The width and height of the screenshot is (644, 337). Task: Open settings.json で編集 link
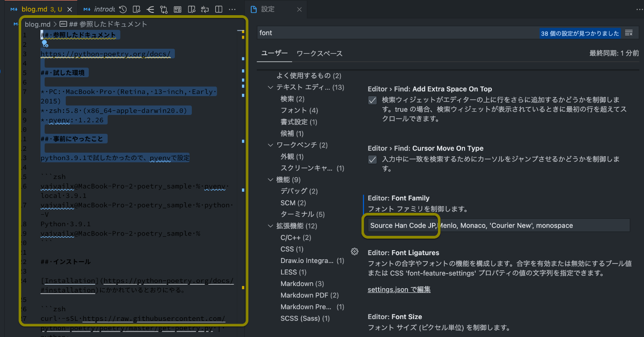coord(399,290)
